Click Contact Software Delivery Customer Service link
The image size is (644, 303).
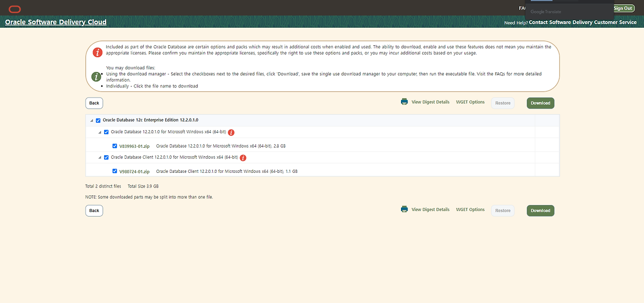pos(583,23)
